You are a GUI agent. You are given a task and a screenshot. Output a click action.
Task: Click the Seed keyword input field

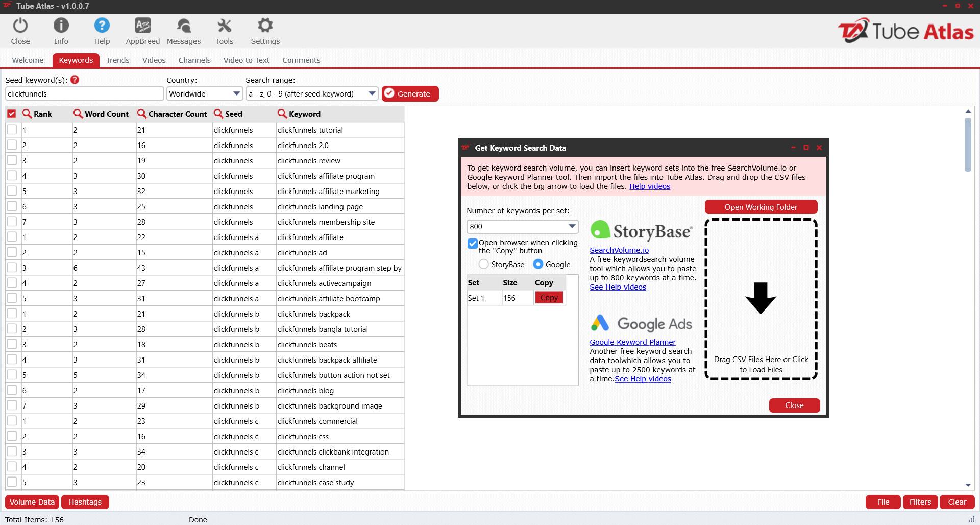click(x=84, y=93)
